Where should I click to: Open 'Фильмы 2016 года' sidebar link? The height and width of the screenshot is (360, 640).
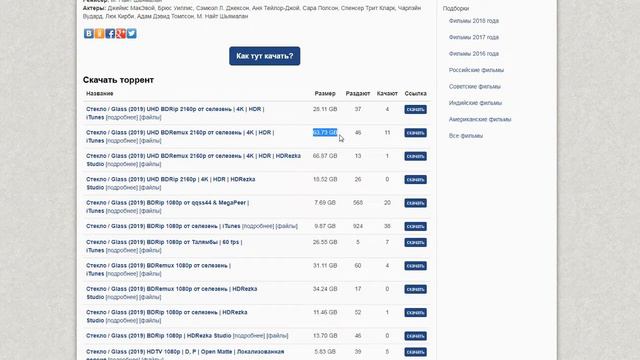point(473,53)
